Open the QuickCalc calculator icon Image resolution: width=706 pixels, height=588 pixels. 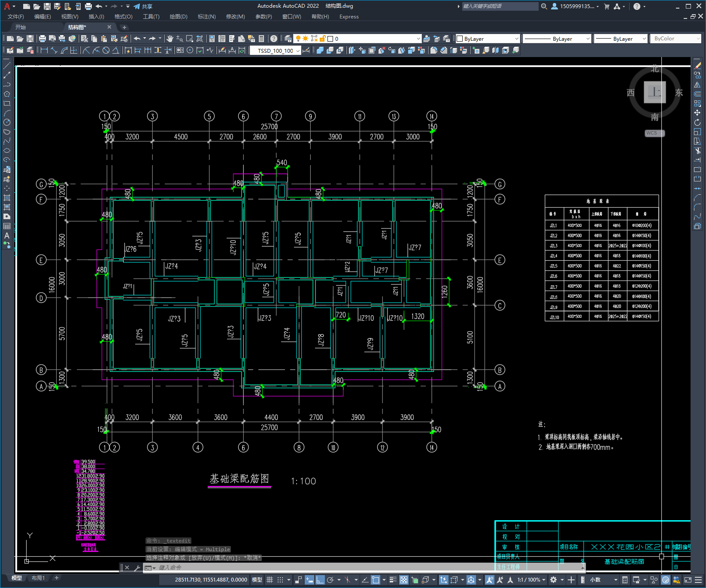[261, 39]
